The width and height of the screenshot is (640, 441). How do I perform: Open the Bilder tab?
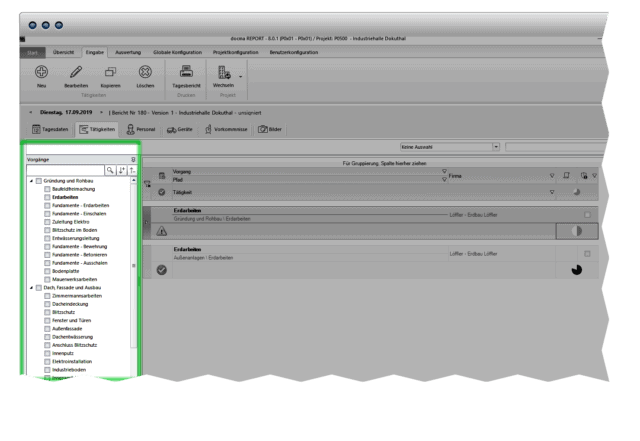point(270,129)
